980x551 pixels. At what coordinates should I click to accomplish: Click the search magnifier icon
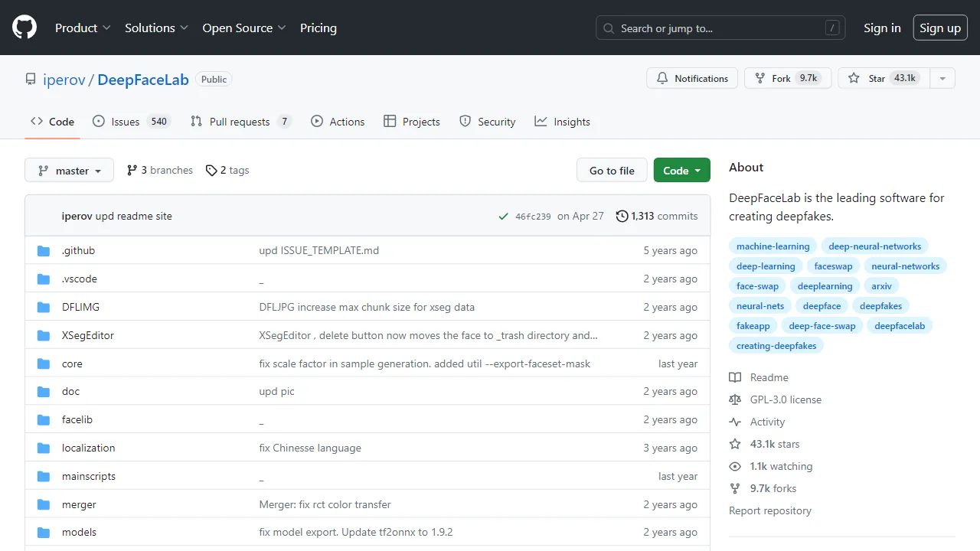(x=609, y=28)
